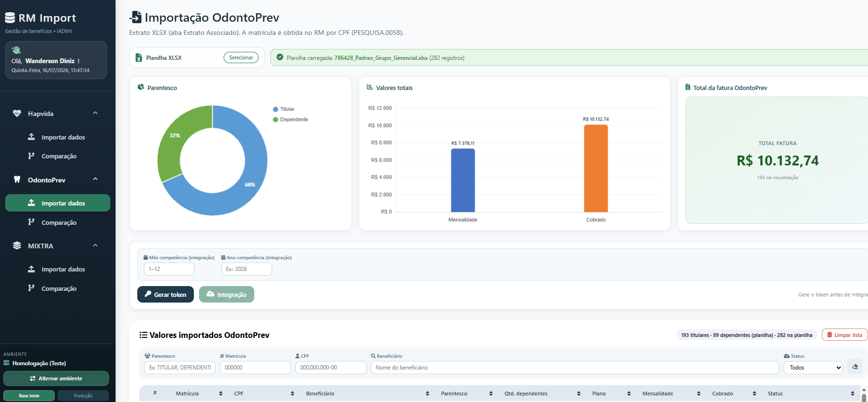The image size is (868, 402).
Task: Toggle Titular series in Parentesco legend
Action: [x=284, y=109]
